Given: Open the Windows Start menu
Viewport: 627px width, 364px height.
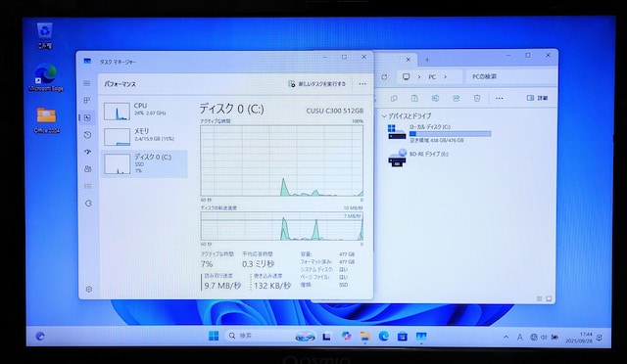Looking at the screenshot, I should [x=214, y=336].
